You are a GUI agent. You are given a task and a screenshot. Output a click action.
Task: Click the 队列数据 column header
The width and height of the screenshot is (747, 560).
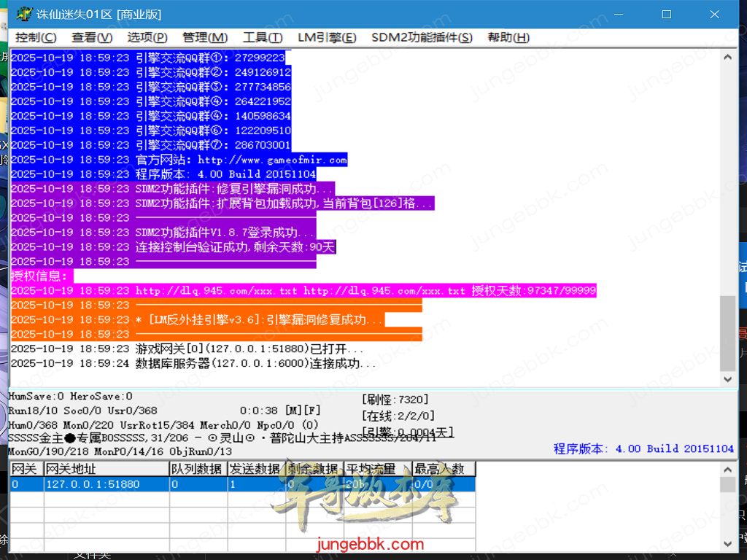tap(197, 469)
